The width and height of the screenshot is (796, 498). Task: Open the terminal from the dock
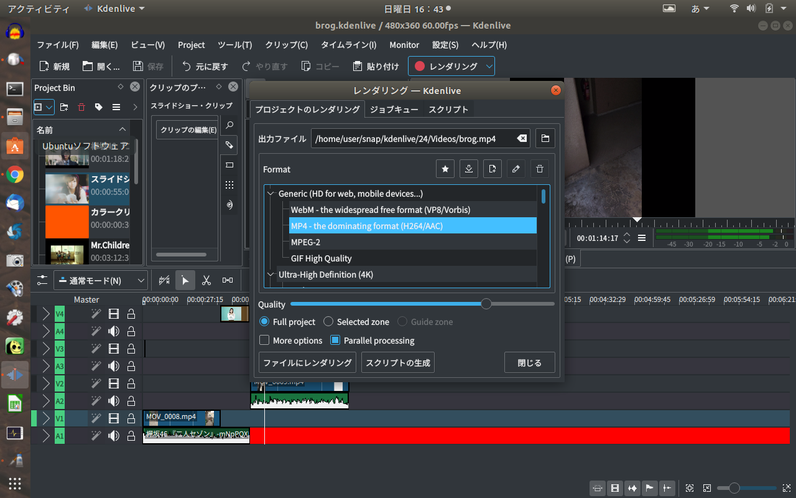(x=15, y=89)
